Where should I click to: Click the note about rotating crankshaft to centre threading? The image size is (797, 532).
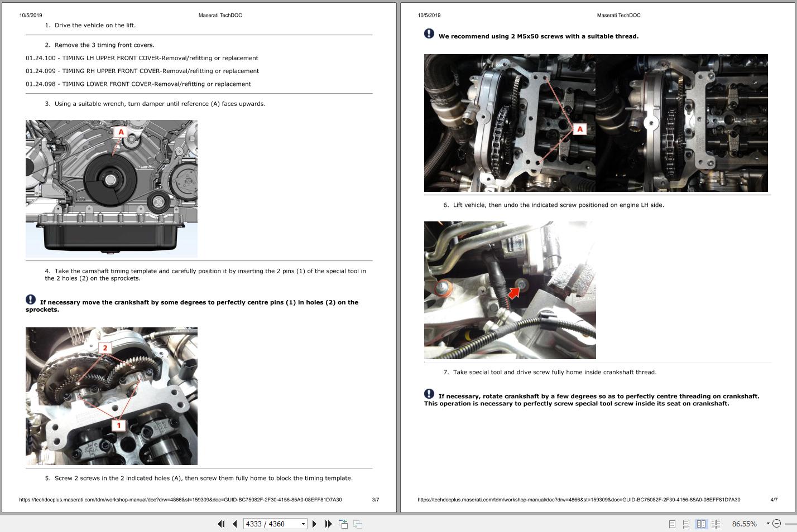coord(592,399)
